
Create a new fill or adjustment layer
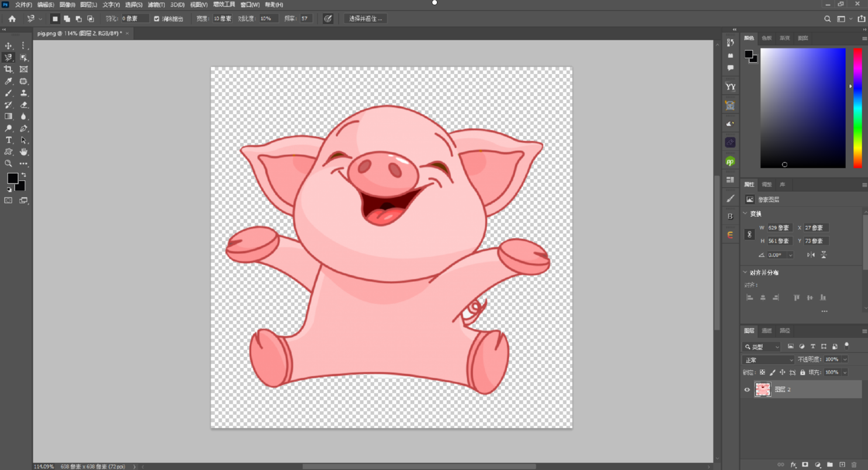click(x=818, y=465)
